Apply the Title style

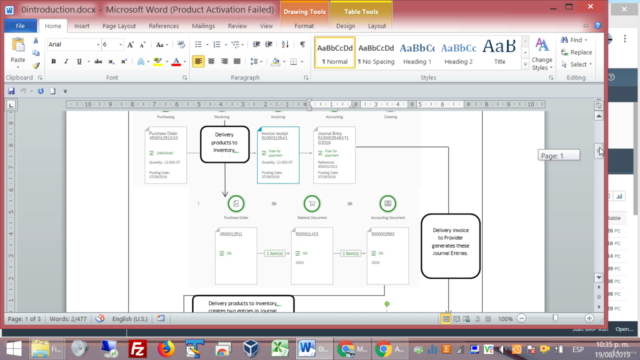500,53
